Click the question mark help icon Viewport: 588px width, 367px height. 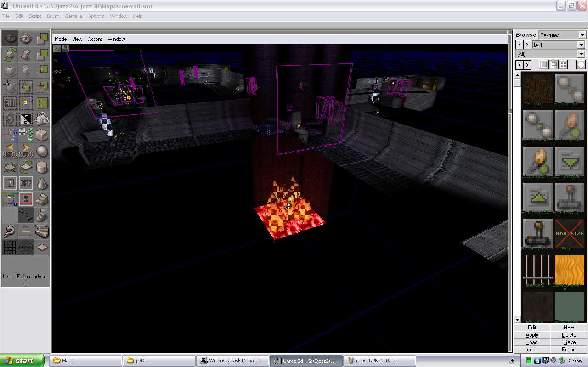click(x=10, y=231)
